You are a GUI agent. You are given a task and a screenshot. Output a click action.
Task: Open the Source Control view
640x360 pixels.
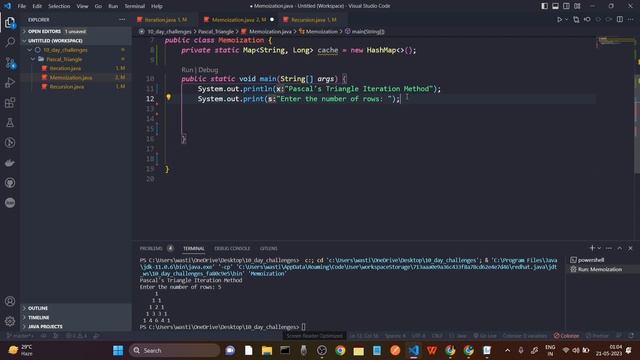[10, 62]
